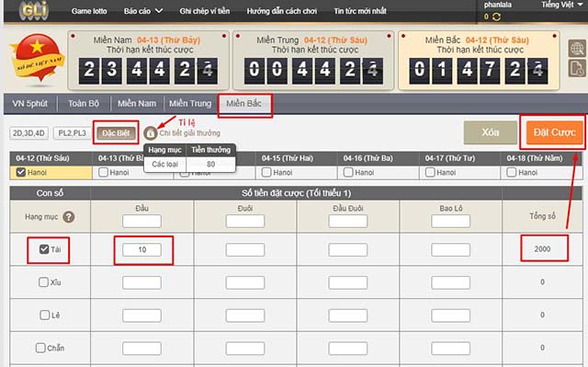This screenshot has width=588, height=367.
Task: Click the Đầu header input field
Action: point(141,222)
